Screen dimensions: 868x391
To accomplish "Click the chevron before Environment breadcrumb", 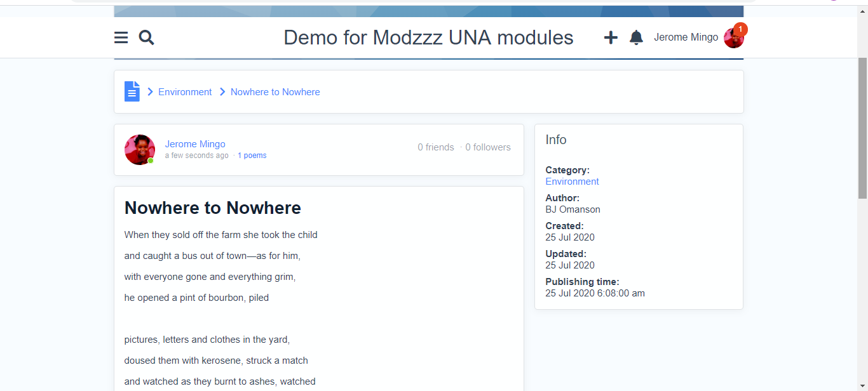I will click(x=151, y=92).
